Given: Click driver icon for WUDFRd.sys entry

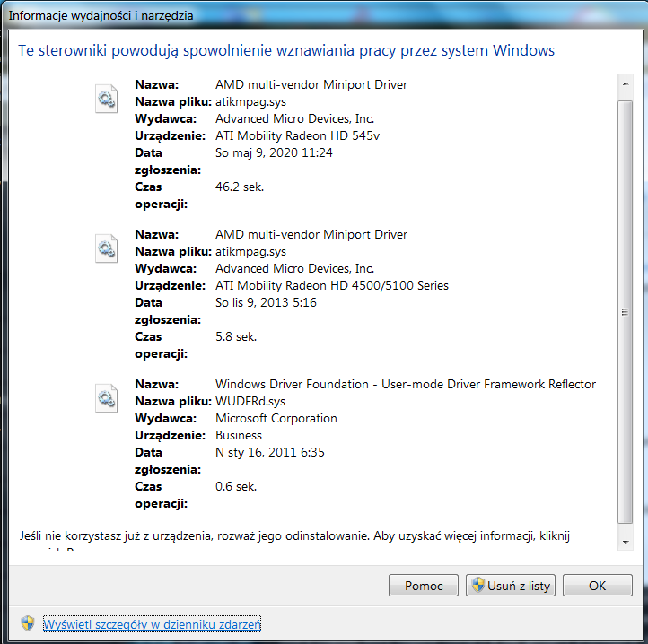Looking at the screenshot, I should pyautogui.click(x=106, y=398).
